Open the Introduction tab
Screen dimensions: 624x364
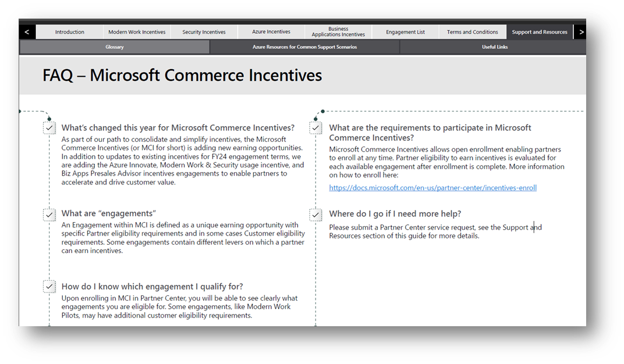pos(70,32)
